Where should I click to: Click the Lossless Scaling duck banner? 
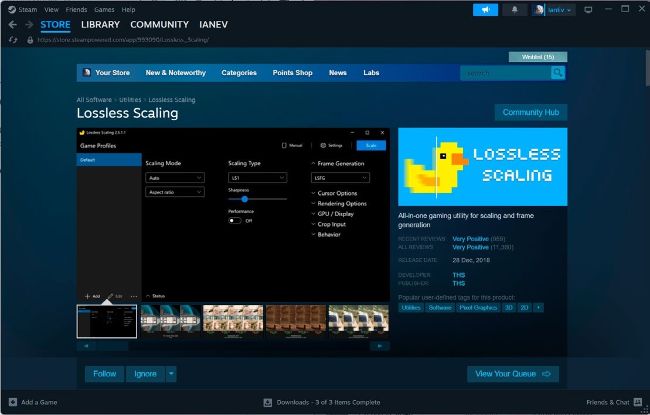coord(483,167)
